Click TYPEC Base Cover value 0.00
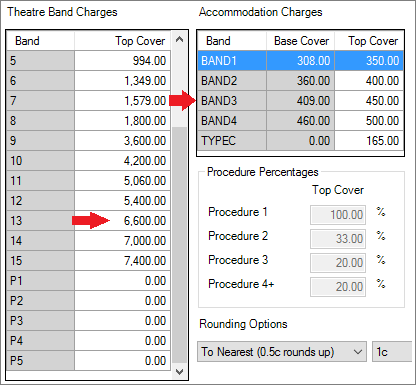The width and height of the screenshot is (416, 385). tap(301, 141)
